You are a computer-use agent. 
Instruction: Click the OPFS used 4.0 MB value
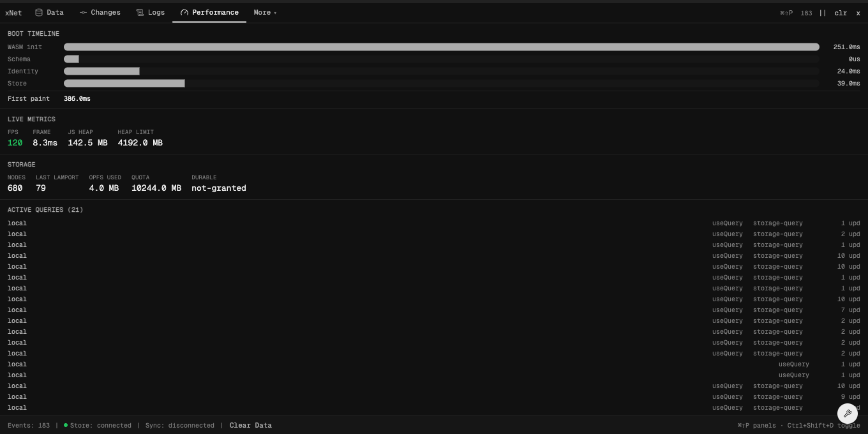click(x=104, y=188)
